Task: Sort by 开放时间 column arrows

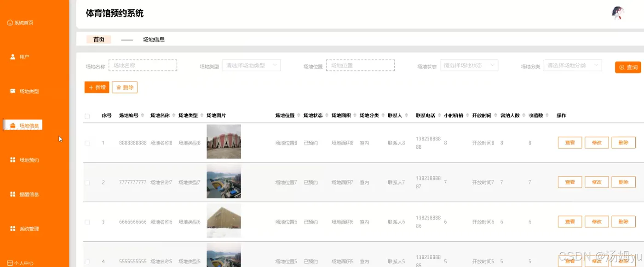Action: coord(496,116)
